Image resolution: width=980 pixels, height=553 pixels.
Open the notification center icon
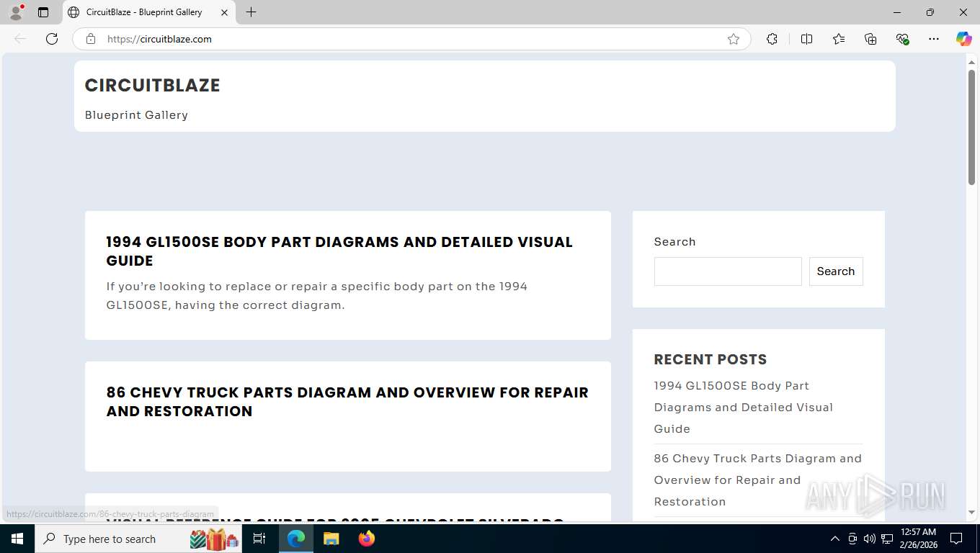956,539
